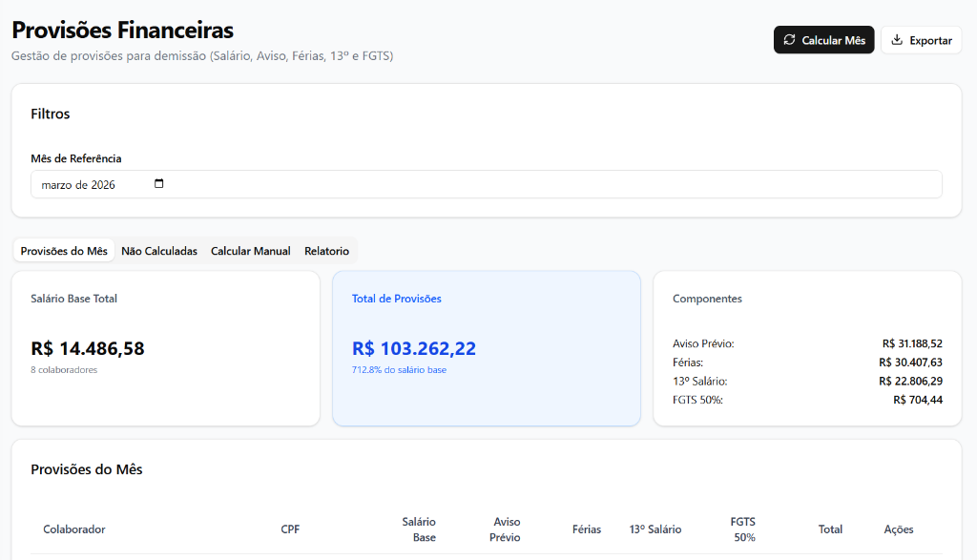
Task: Click the 8 colaboradores text
Action: click(x=64, y=370)
